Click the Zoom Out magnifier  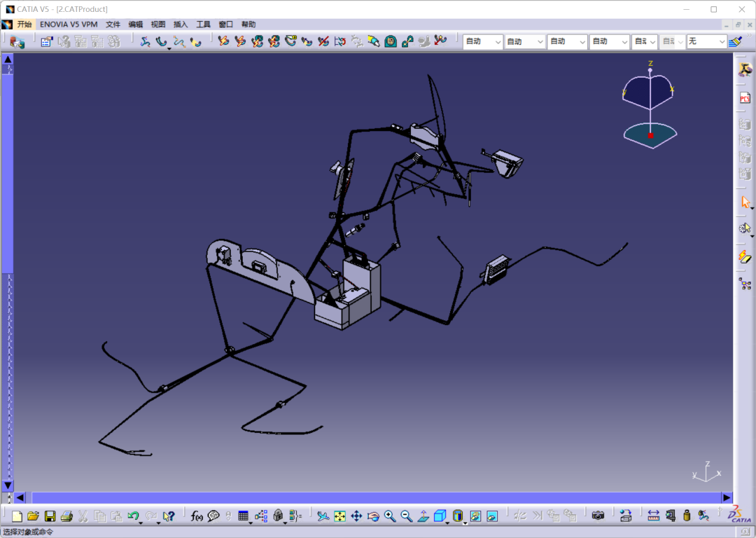[x=407, y=516]
